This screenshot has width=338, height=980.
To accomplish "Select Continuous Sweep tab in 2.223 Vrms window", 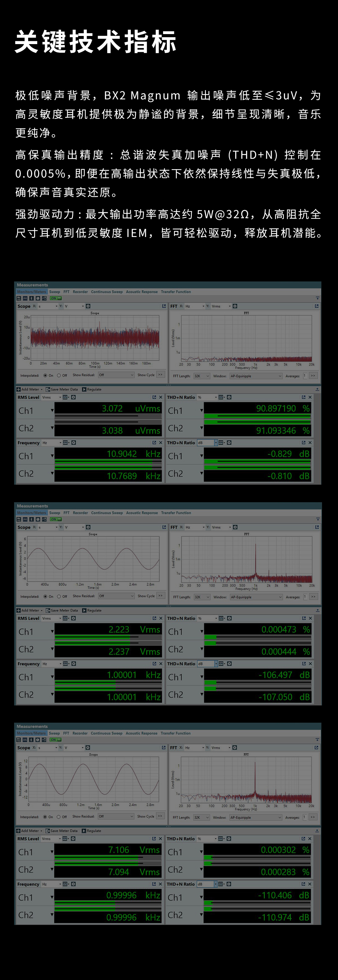I will 107,513.
